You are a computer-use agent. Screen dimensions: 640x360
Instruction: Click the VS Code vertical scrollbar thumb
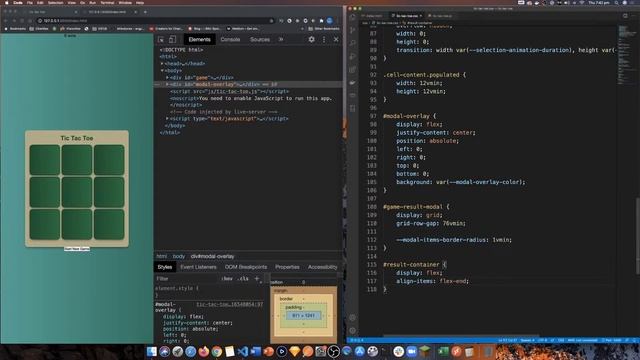[x=638, y=236]
